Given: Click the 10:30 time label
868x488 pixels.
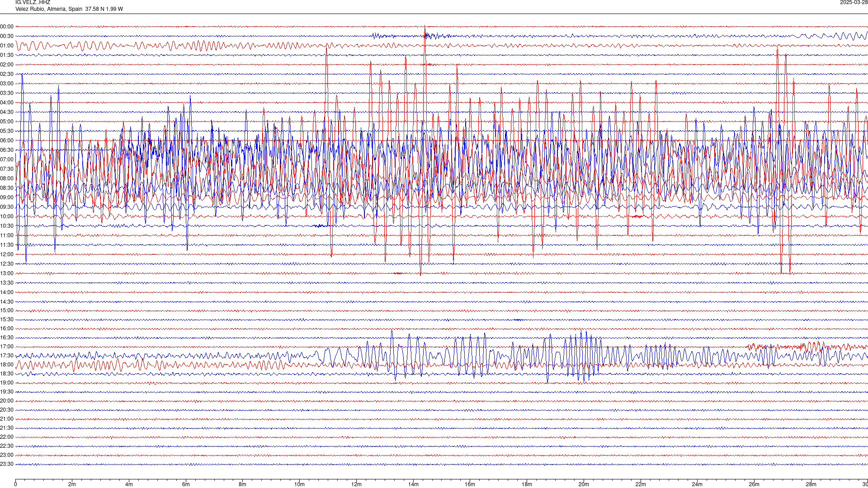Looking at the screenshot, I should [7, 226].
